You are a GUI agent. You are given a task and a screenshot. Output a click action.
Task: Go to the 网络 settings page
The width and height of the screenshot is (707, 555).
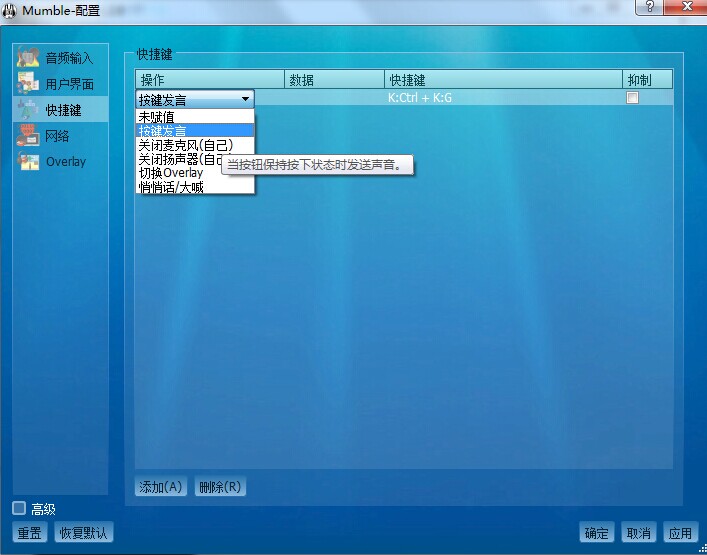[60, 135]
